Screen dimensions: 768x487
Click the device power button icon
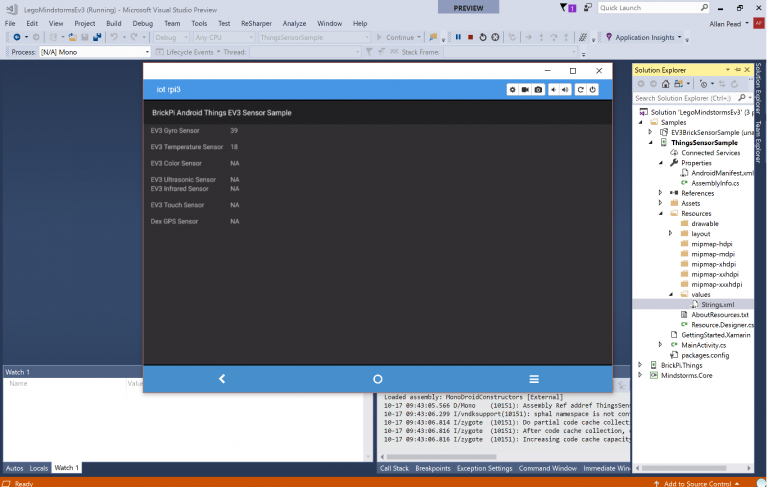[x=592, y=90]
